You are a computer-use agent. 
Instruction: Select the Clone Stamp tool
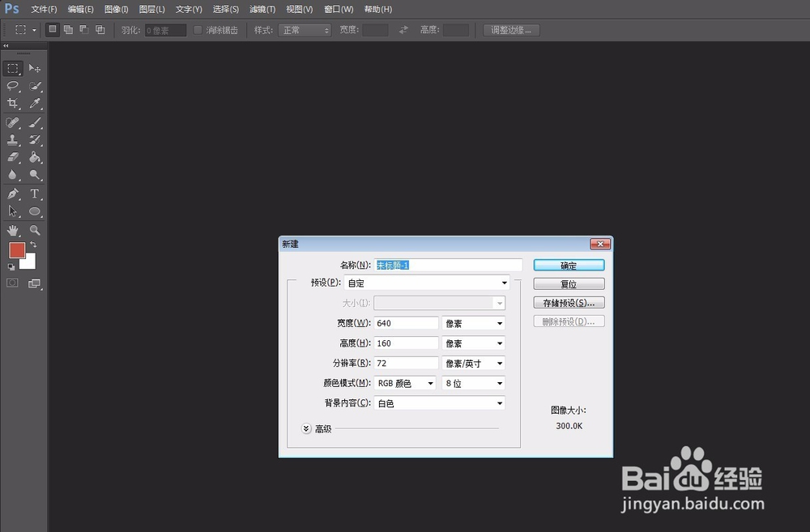pyautogui.click(x=12, y=141)
